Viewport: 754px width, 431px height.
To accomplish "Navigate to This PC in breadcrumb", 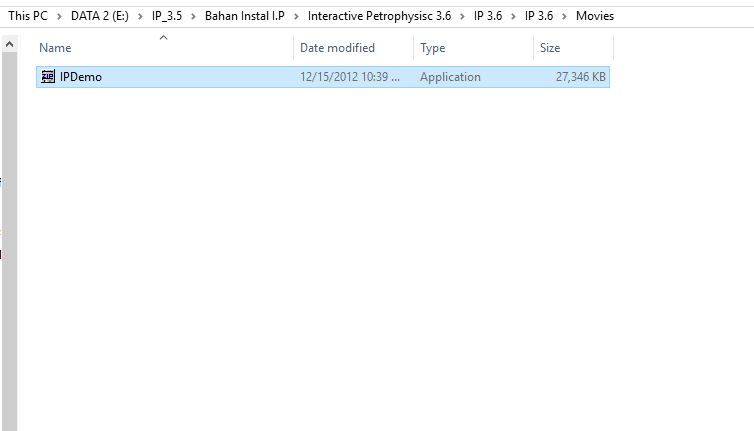I will click(28, 16).
